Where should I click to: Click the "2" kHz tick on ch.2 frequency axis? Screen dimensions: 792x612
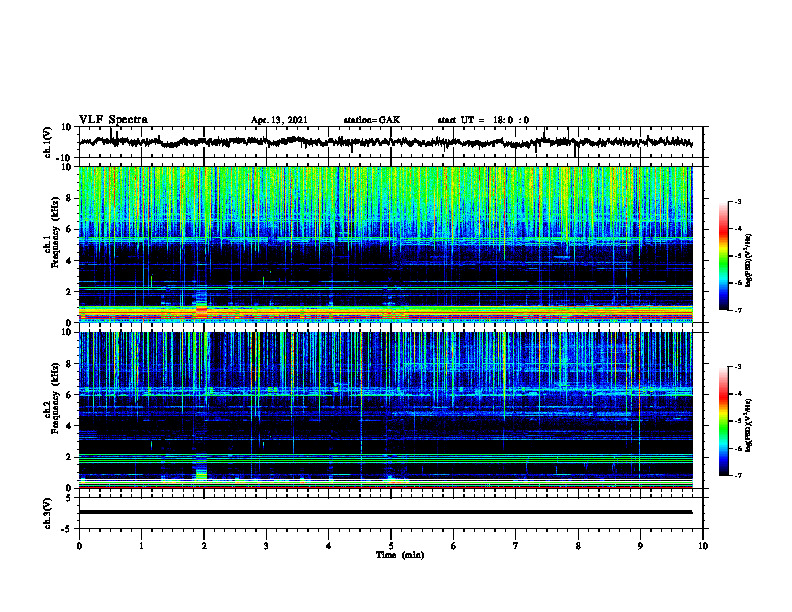point(70,457)
